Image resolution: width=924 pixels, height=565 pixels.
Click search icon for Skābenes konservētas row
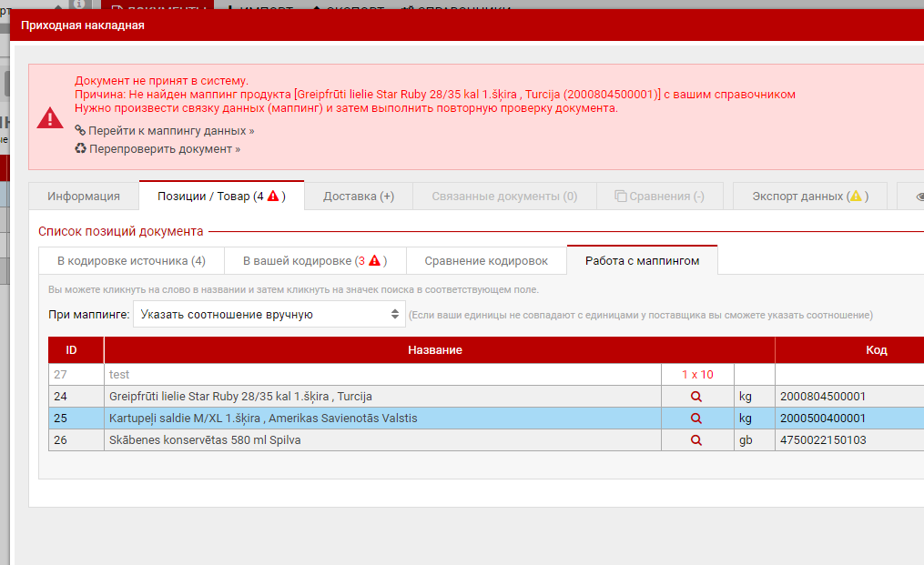tap(696, 440)
